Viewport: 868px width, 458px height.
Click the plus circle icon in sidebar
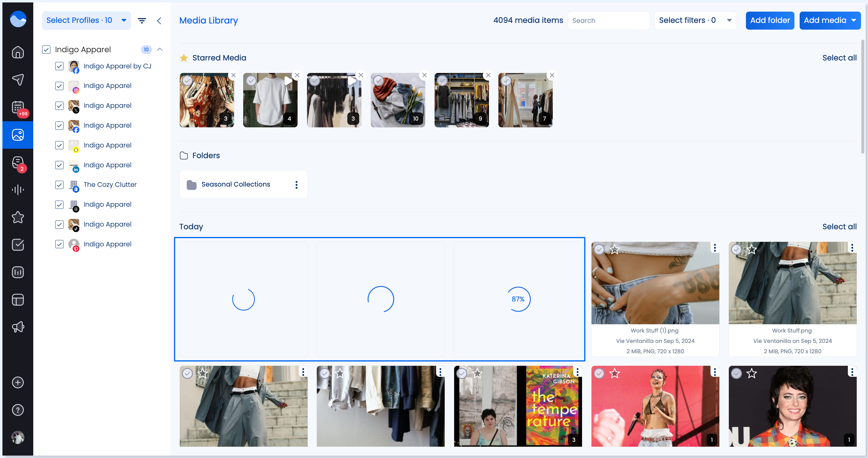point(18,383)
